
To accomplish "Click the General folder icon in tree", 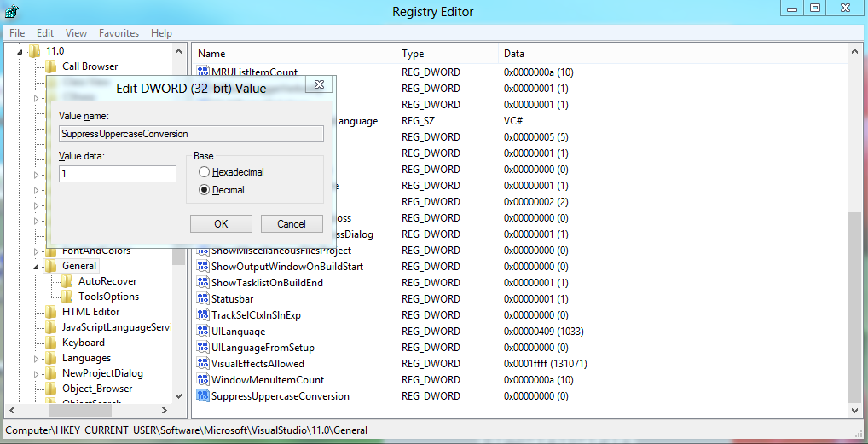I will click(51, 266).
